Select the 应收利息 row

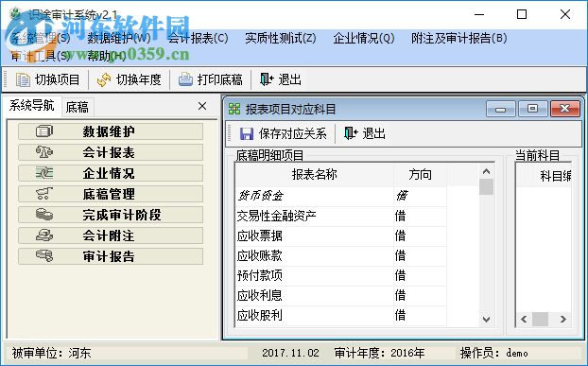point(341,295)
